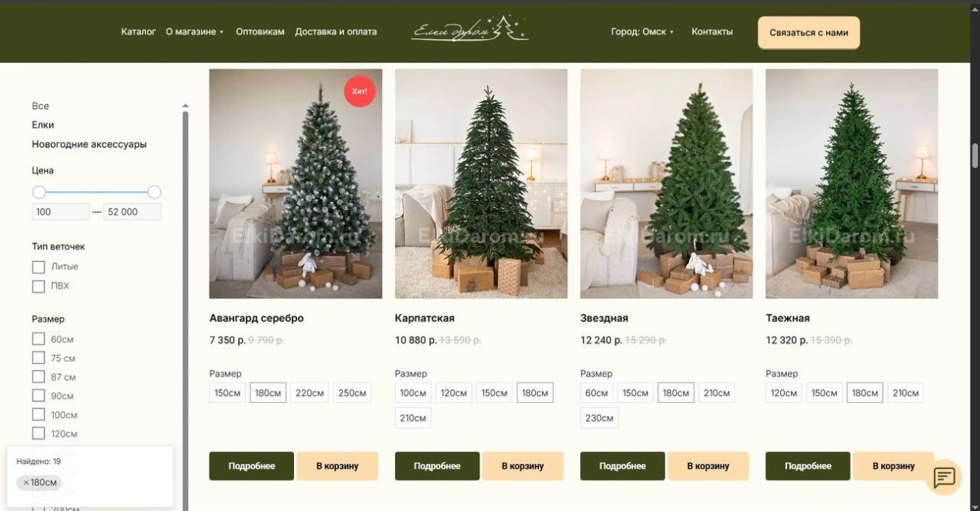
Task: Go to Доставка и оплата page
Action: (x=336, y=32)
